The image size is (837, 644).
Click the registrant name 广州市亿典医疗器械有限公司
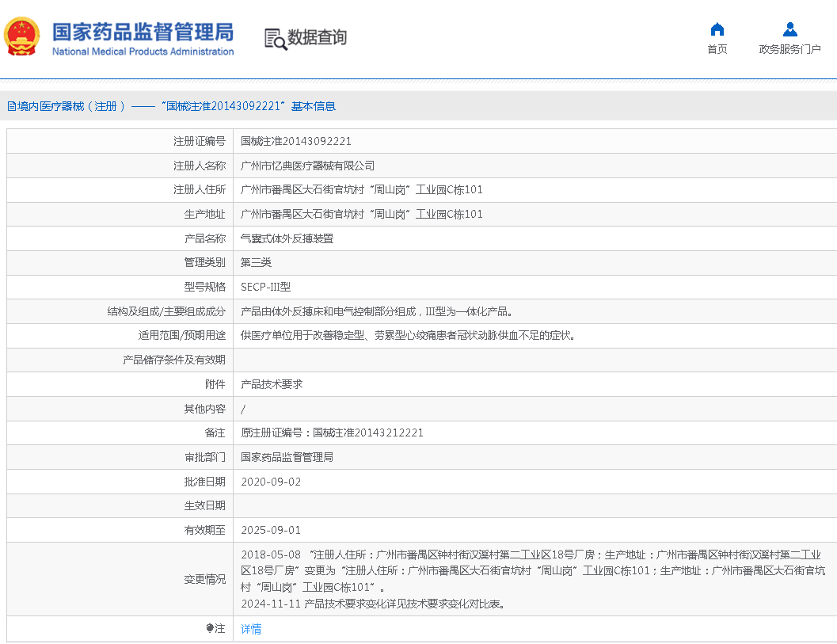coord(307,166)
